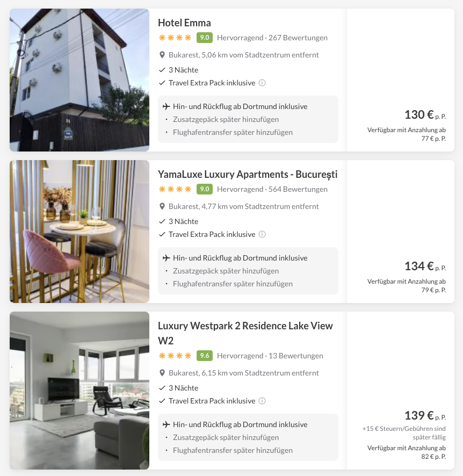
Task: Click location pin icon for Luxury Westpark
Action: [x=162, y=373]
